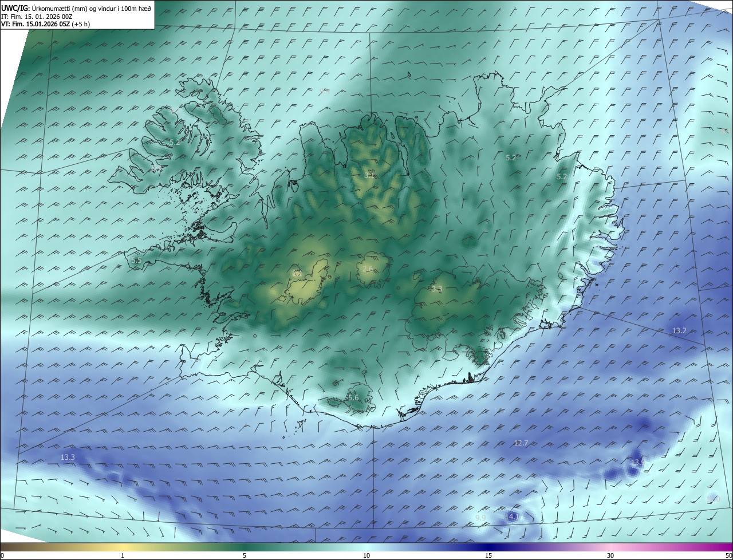Click the 5 label on the colour scale
The height and width of the screenshot is (560, 733).
coord(245,555)
